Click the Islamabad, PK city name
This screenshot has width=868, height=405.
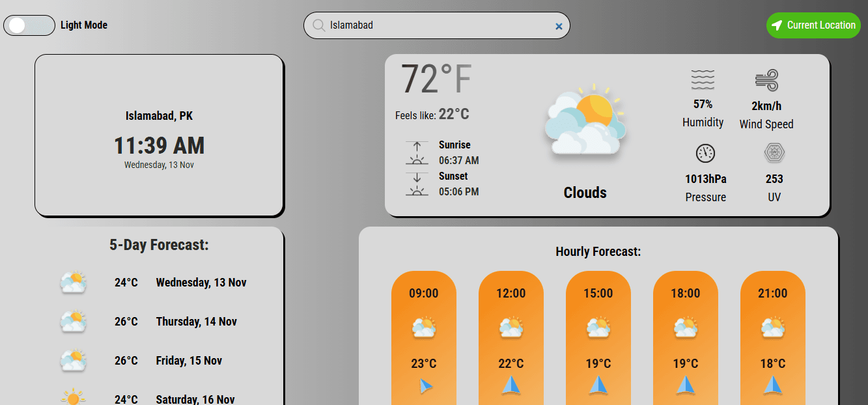click(159, 116)
